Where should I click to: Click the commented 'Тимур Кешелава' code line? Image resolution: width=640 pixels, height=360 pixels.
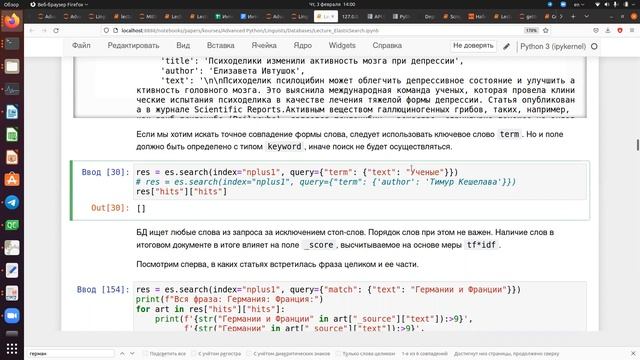point(326,182)
